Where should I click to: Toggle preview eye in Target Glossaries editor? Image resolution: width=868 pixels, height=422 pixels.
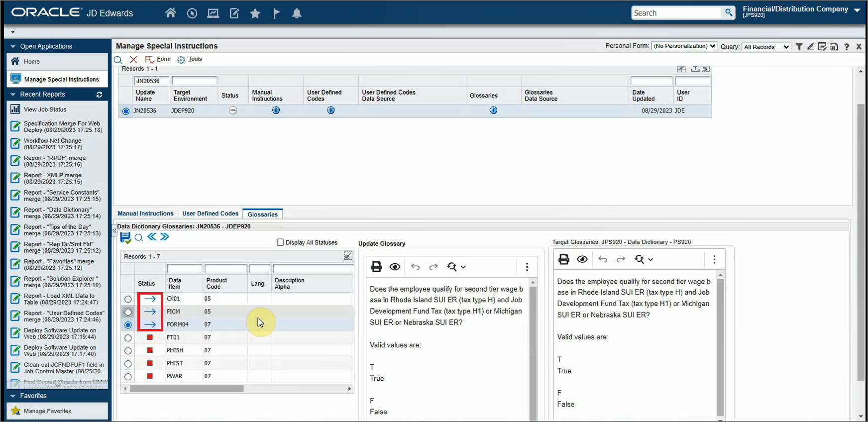[582, 259]
